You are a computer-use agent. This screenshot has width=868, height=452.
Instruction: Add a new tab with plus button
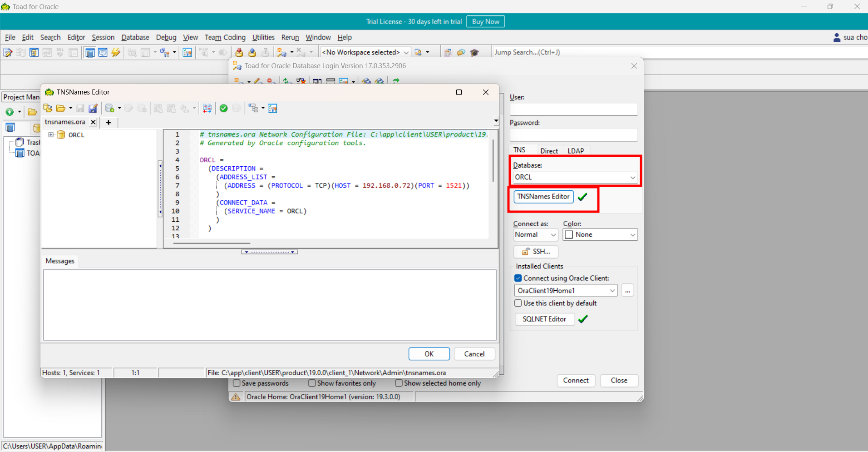coord(108,122)
